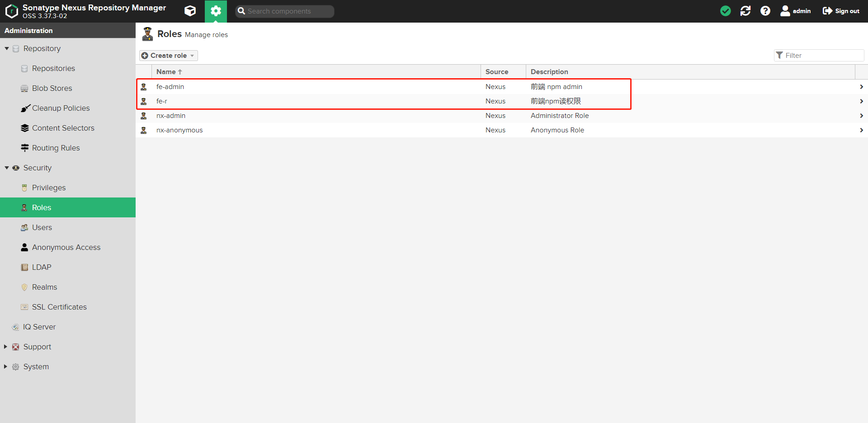Refresh the current view icon
The image size is (868, 423).
745,11
